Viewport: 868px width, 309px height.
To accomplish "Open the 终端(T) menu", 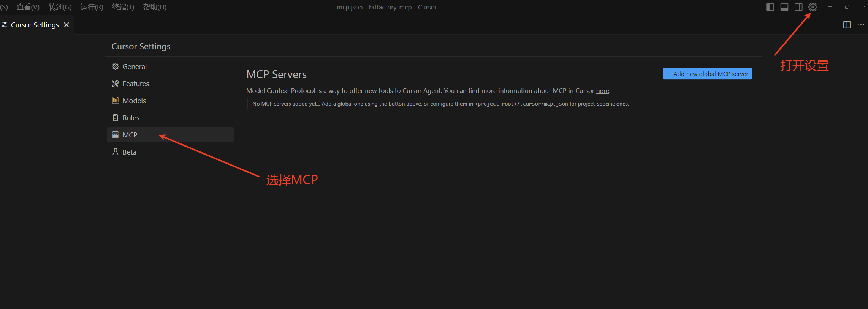I will tap(123, 7).
